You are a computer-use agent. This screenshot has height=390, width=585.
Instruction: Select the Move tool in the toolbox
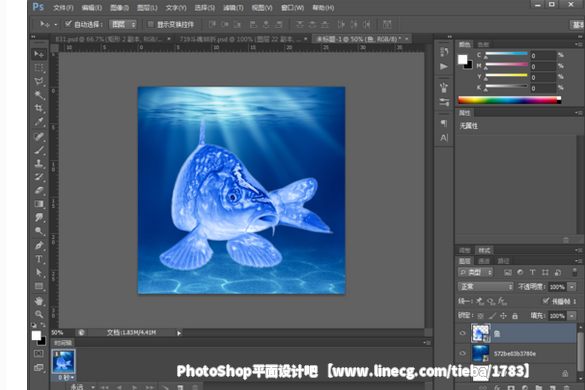pyautogui.click(x=39, y=54)
